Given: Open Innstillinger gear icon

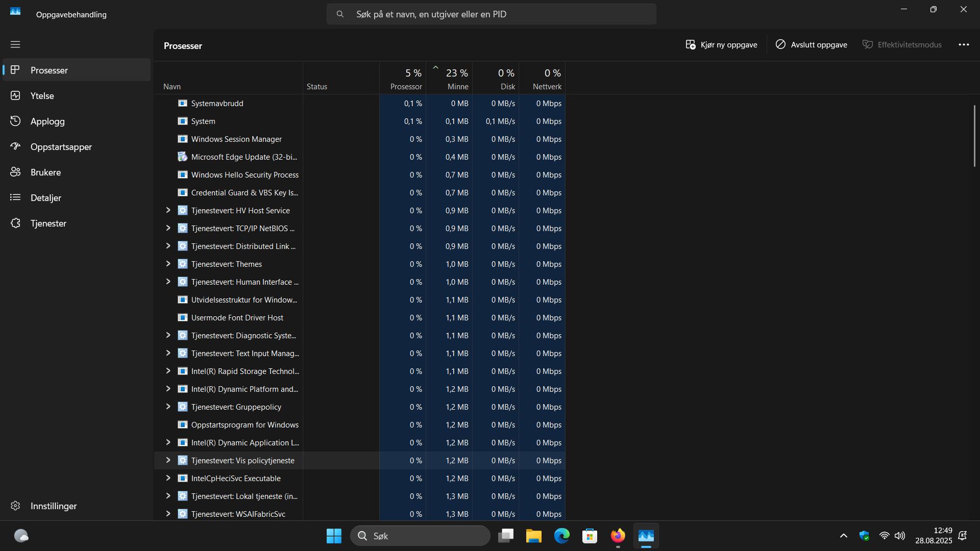Looking at the screenshot, I should [15, 506].
